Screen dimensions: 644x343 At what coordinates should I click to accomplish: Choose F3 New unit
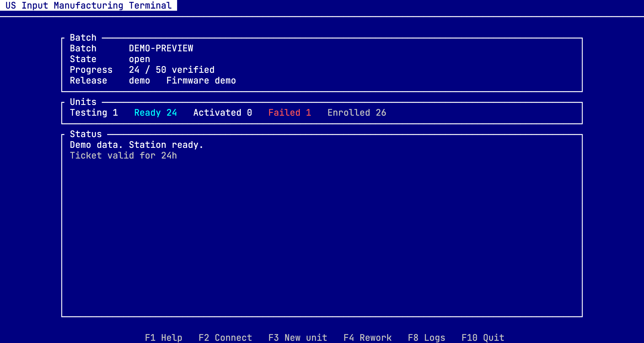pos(298,337)
